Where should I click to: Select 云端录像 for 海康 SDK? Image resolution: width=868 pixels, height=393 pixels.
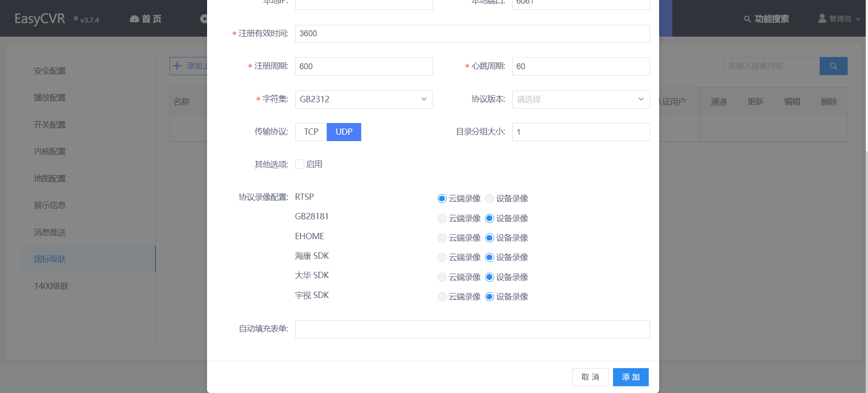[442, 257]
